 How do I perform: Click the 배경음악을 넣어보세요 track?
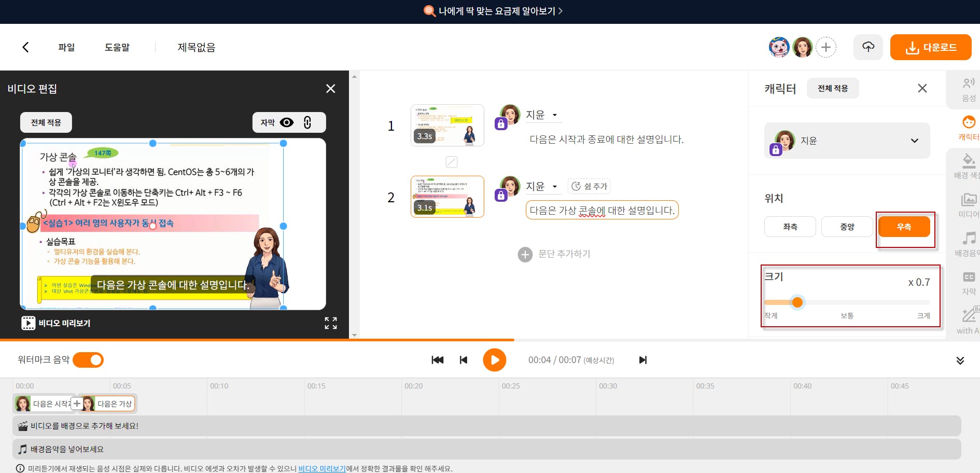pyautogui.click(x=487, y=449)
